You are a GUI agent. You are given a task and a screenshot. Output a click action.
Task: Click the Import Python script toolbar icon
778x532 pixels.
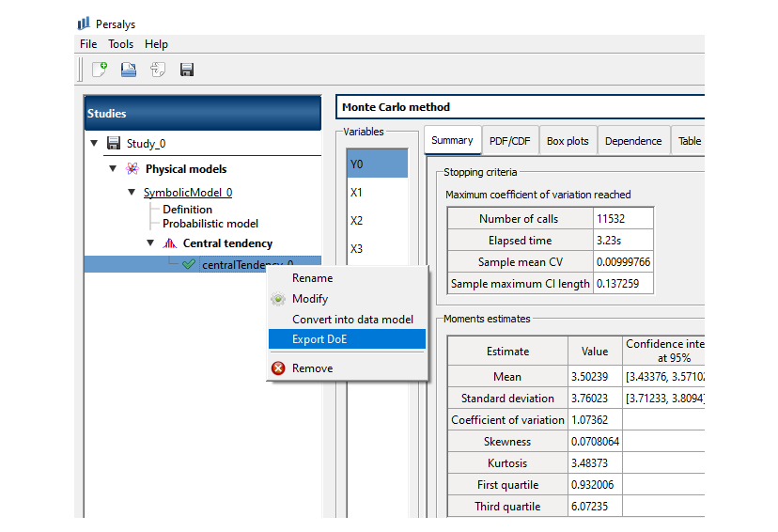coord(158,70)
